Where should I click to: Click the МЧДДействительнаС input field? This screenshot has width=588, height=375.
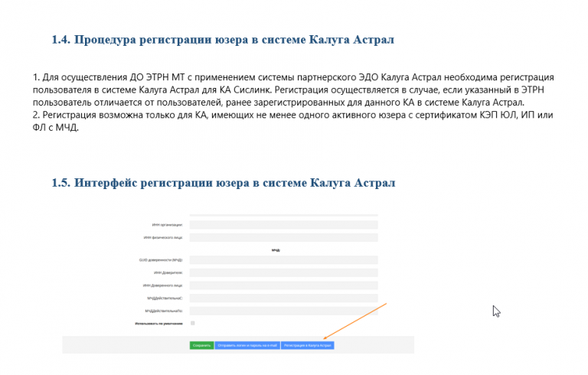[x=283, y=298]
